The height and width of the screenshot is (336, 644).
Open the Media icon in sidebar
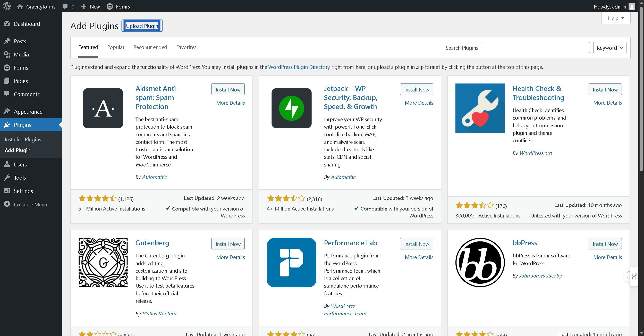point(7,54)
